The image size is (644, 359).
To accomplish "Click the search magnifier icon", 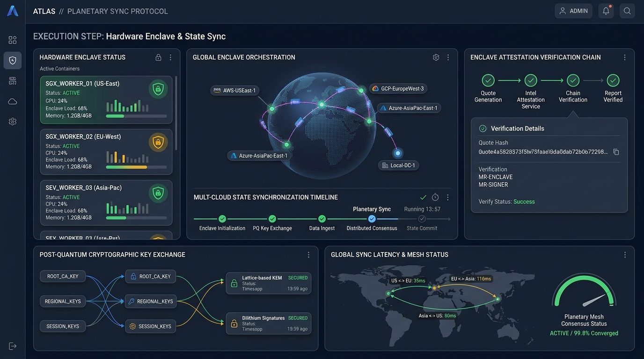I will point(627,11).
